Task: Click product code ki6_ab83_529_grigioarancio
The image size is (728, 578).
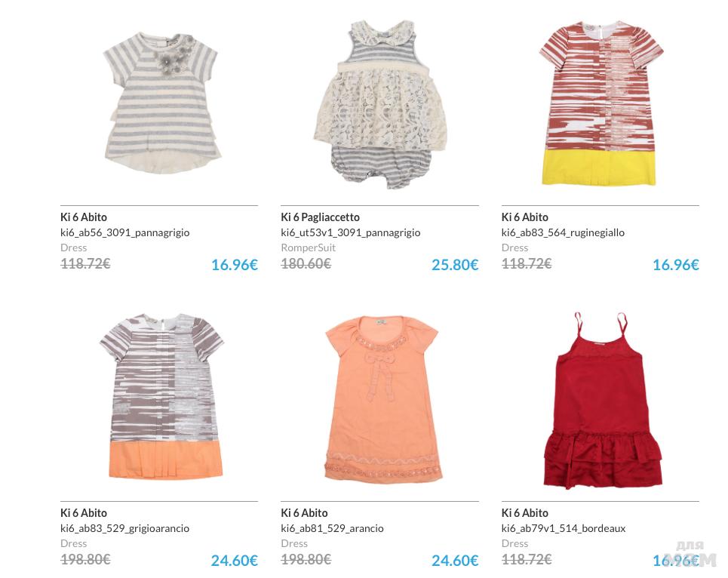Action: pos(125,528)
